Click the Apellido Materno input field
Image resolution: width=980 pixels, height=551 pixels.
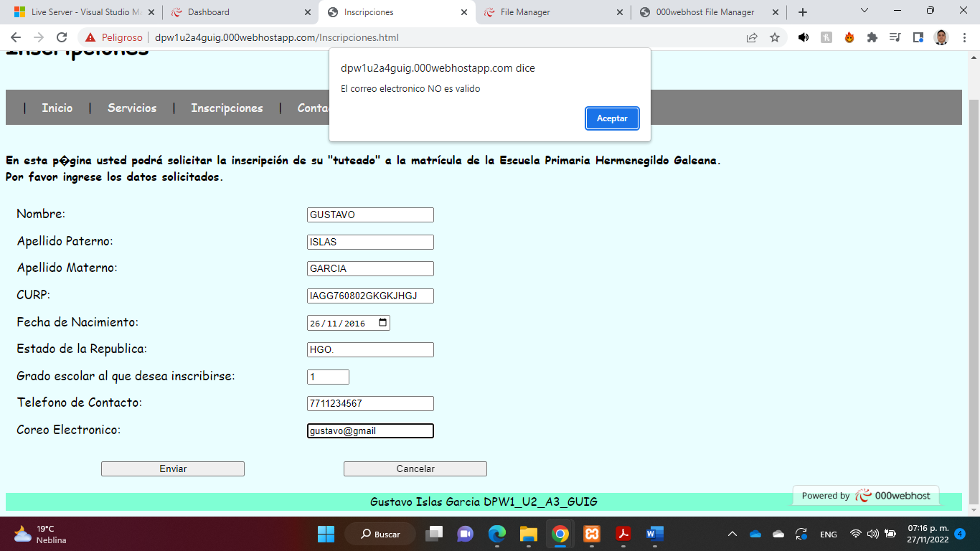[370, 268]
